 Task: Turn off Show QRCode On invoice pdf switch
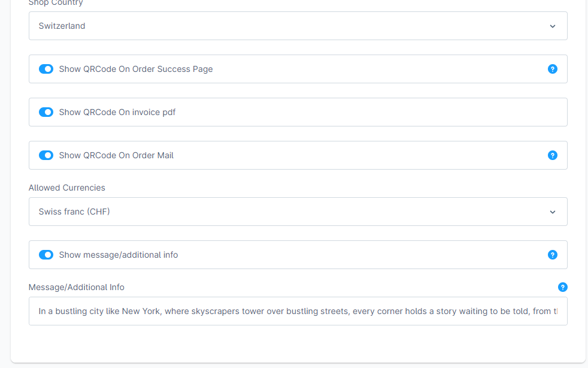[46, 112]
